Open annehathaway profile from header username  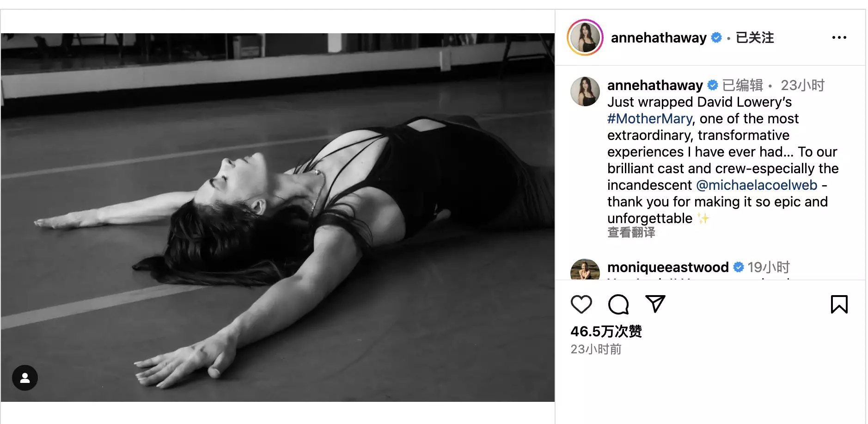659,37
